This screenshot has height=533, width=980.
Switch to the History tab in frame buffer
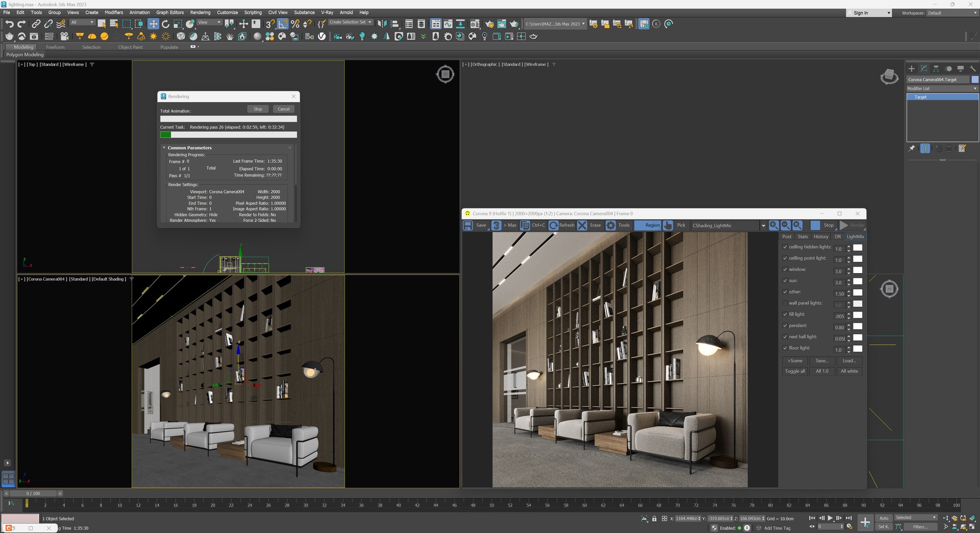coord(821,236)
